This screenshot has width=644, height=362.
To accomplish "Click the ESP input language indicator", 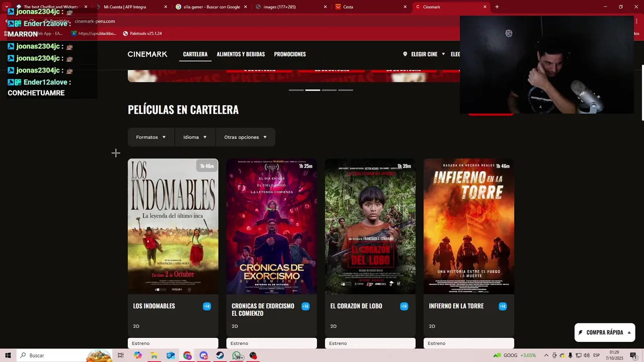I will click(597, 355).
